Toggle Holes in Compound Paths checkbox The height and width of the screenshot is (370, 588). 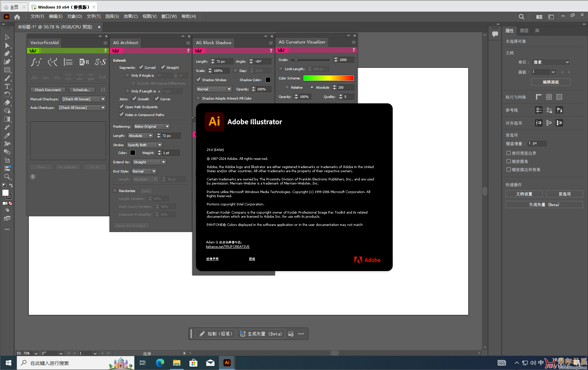coord(121,115)
